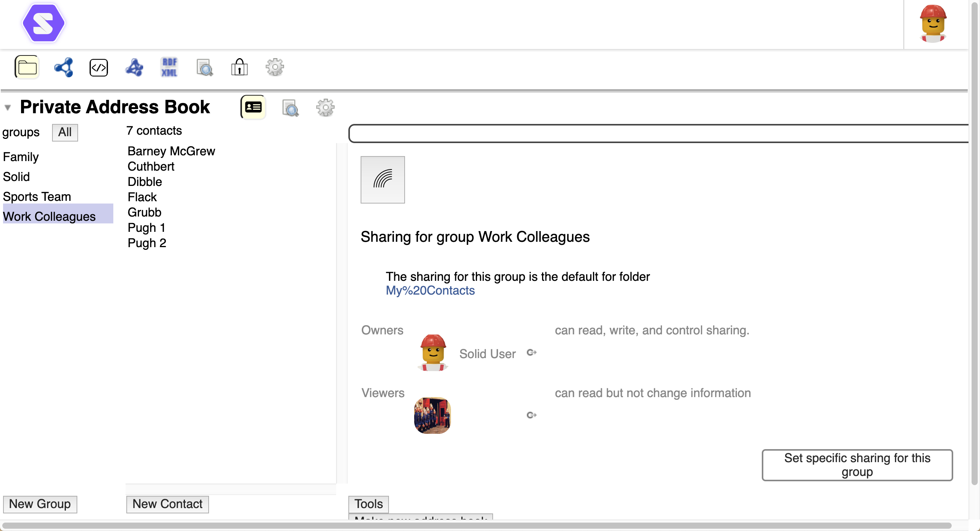Click Set specific sharing for this group
This screenshot has width=980, height=531.
(x=857, y=465)
